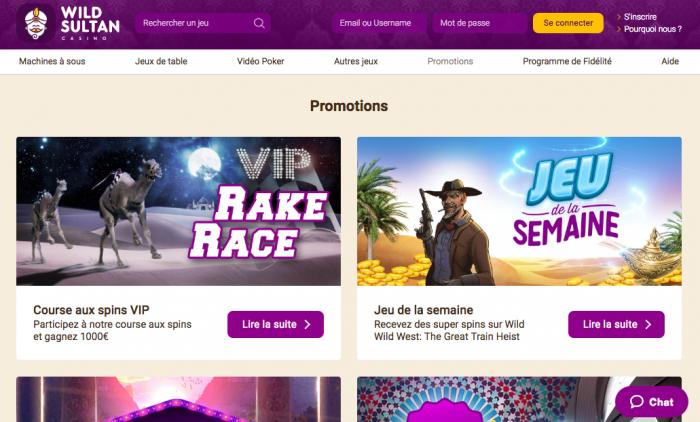Screen dimensions: 700x422
Task: Open the Chat bubble widget
Action: point(651,402)
